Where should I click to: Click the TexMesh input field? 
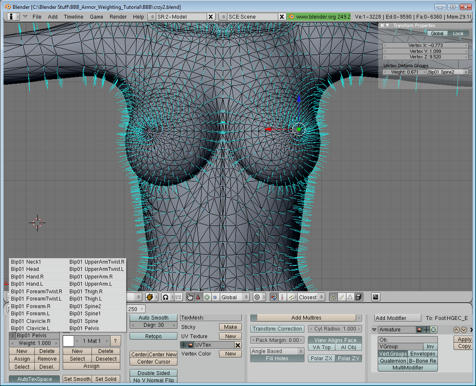point(211,318)
